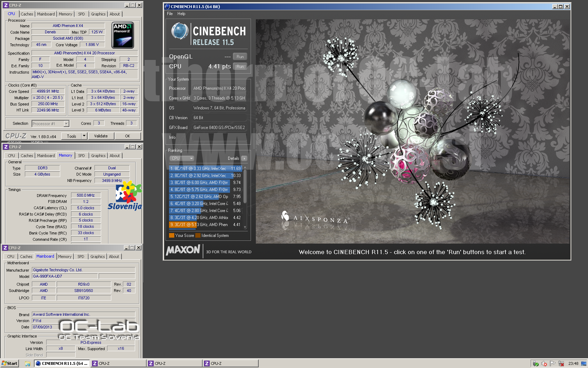Click the HT Link value 2249.96 MHz

[x=48, y=110]
